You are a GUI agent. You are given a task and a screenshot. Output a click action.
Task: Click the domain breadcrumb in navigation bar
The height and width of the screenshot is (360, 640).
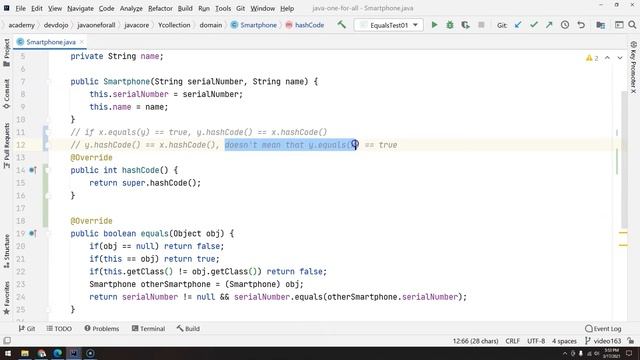tap(211, 25)
